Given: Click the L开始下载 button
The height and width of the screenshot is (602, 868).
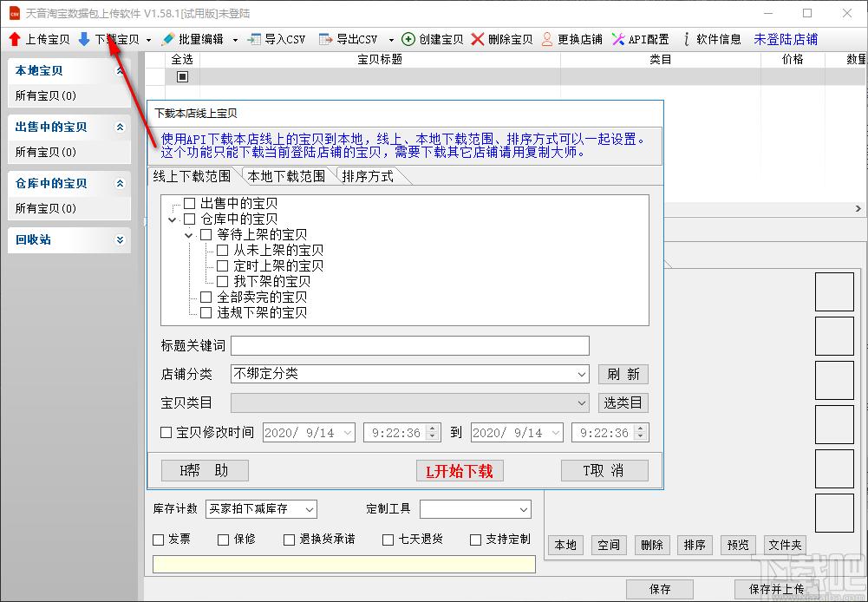Looking at the screenshot, I should [460, 471].
